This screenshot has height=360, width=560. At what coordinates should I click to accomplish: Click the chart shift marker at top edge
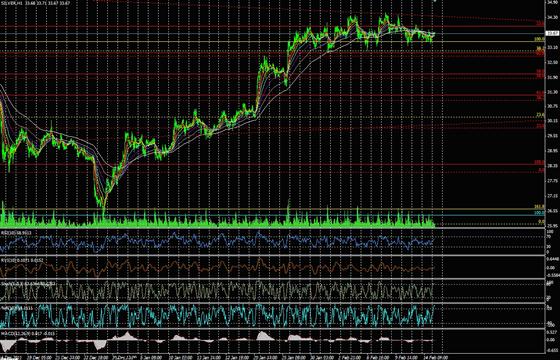click(435, 1)
